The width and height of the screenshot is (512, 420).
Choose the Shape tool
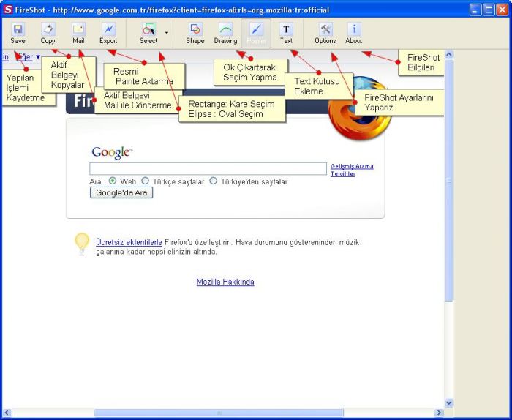195,33
